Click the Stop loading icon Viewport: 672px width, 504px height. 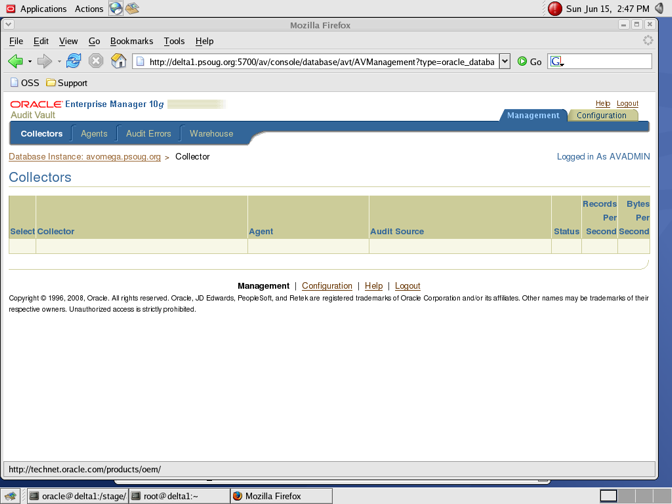pyautogui.click(x=96, y=61)
